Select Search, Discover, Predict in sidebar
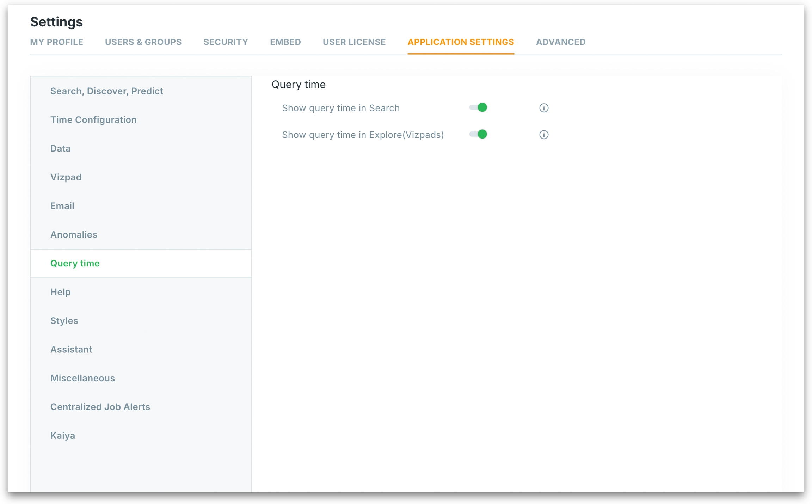Viewport: 812px width, 504px height. pyautogui.click(x=106, y=91)
